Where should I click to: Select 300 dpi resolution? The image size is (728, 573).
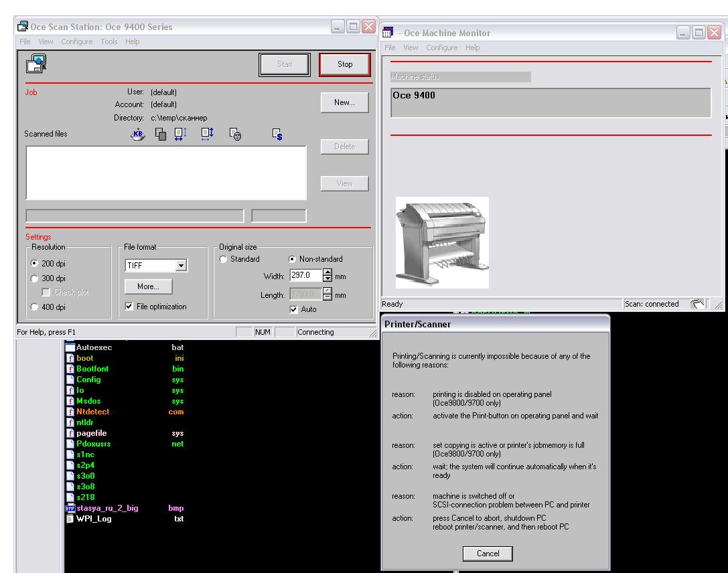(x=34, y=278)
